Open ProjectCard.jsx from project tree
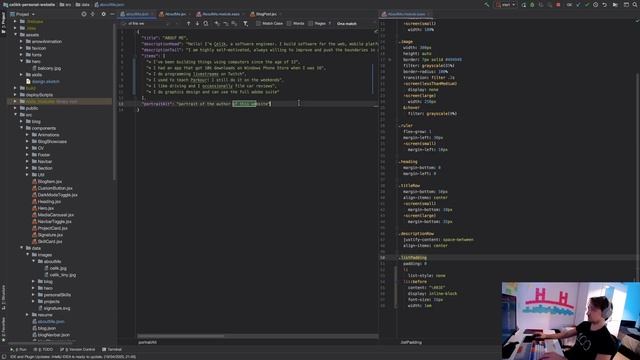The width and height of the screenshot is (640, 360). click(x=50, y=228)
